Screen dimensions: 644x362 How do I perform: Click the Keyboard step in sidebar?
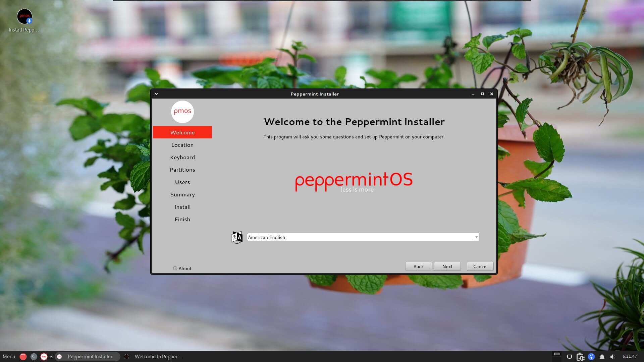182,157
